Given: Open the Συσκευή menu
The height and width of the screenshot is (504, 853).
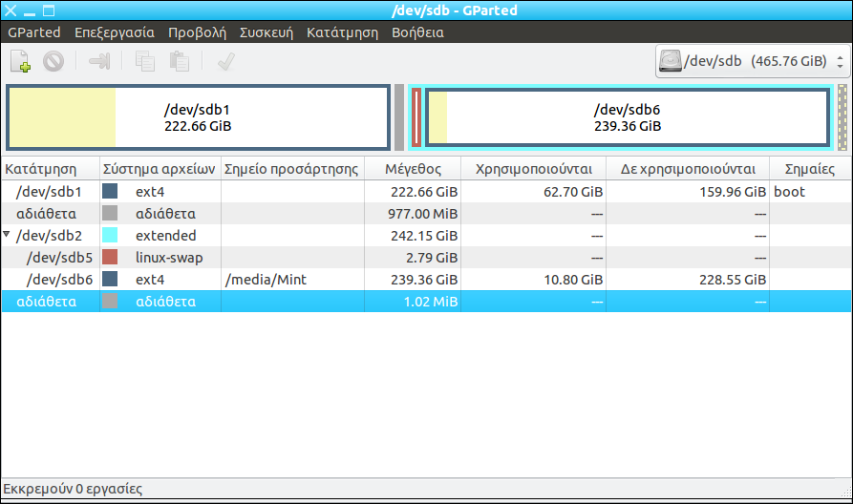Looking at the screenshot, I should click(266, 32).
